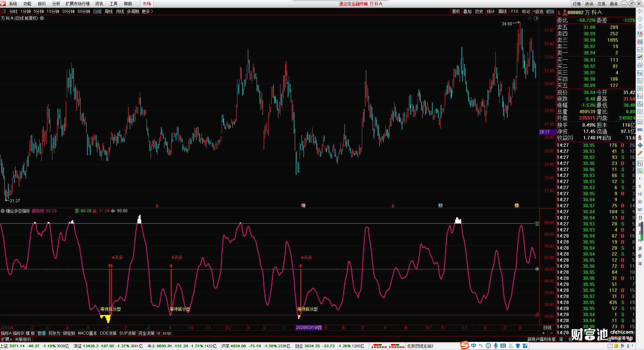This screenshot has width=644, height=350.
Task: Click the red dollar sign sidebar icon
Action: [640, 137]
